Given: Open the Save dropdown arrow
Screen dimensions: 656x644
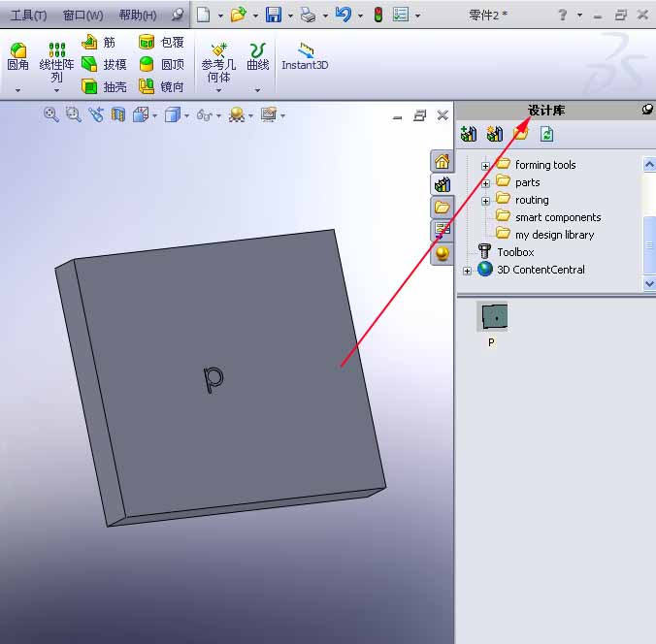Looking at the screenshot, I should point(290,16).
